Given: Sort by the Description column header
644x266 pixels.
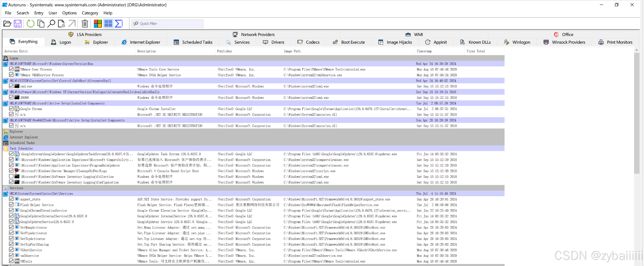Looking at the screenshot, I should (175, 51).
